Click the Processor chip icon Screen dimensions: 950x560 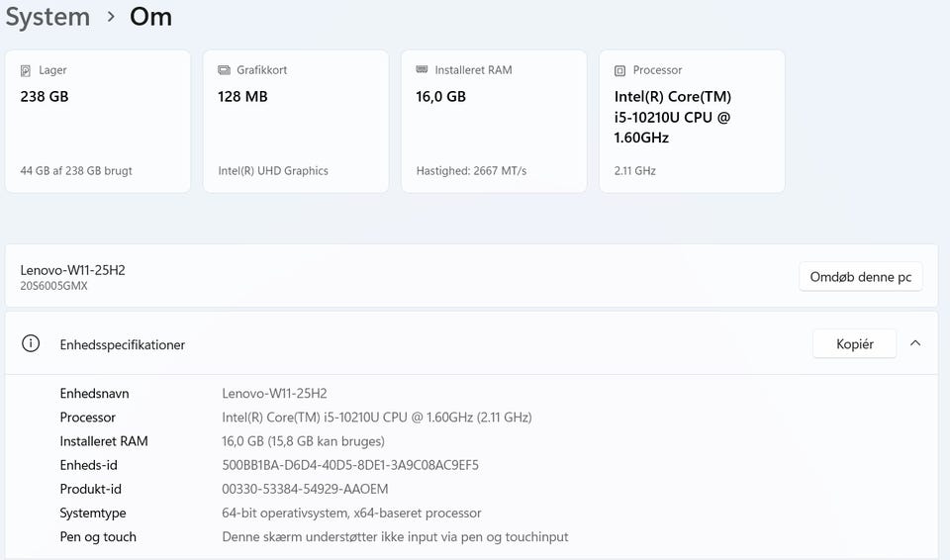[x=620, y=71]
